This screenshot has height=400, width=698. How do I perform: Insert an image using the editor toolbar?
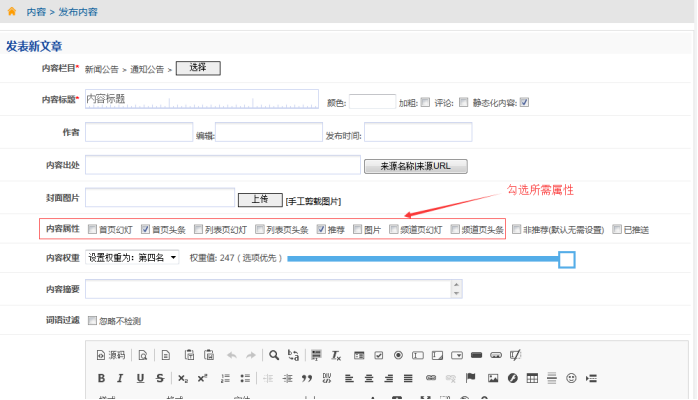pos(493,378)
